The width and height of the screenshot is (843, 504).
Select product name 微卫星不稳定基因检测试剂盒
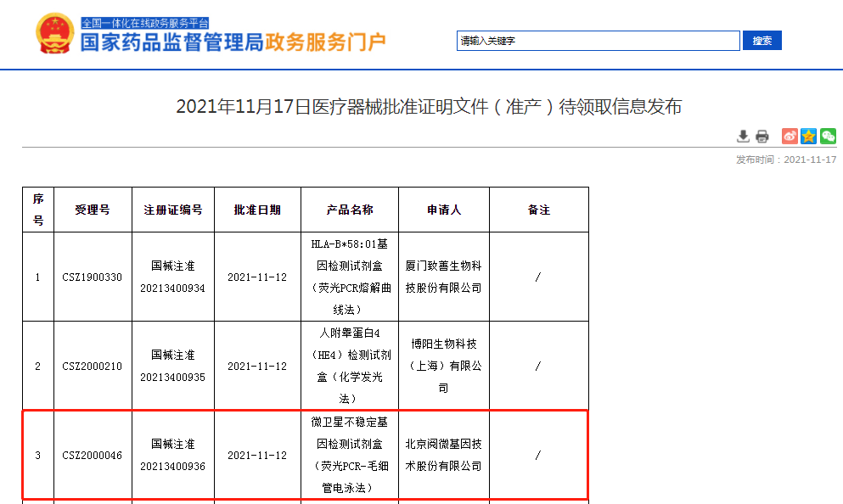point(349,433)
